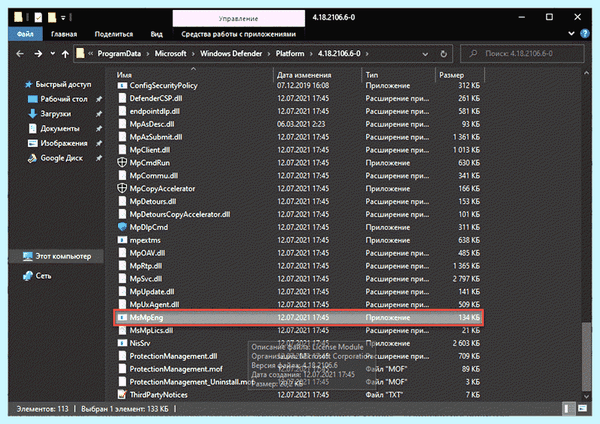Click the search box for 4.18.2106.6-0
Screen dimensions: 600x424
click(x=522, y=54)
